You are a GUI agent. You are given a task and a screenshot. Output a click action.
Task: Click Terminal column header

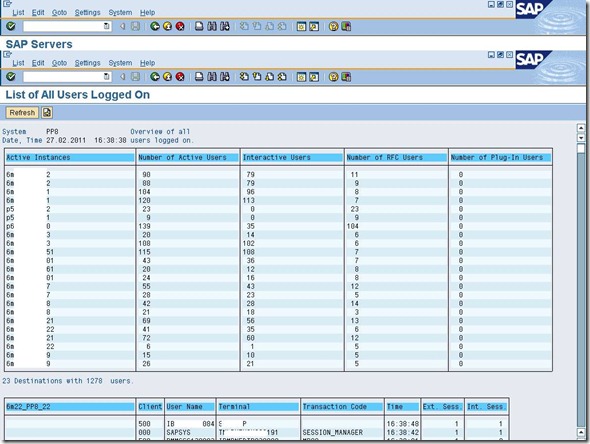[259, 407]
